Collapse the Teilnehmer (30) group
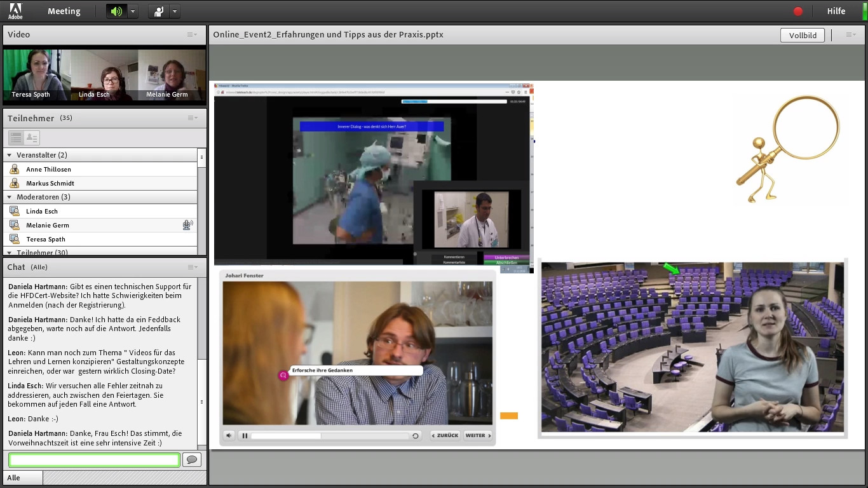 point(9,253)
